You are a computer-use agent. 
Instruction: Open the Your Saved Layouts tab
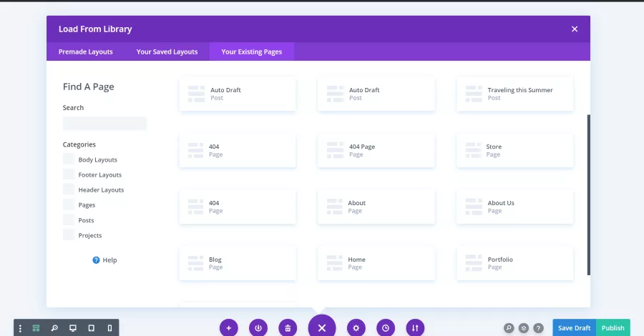(167, 51)
